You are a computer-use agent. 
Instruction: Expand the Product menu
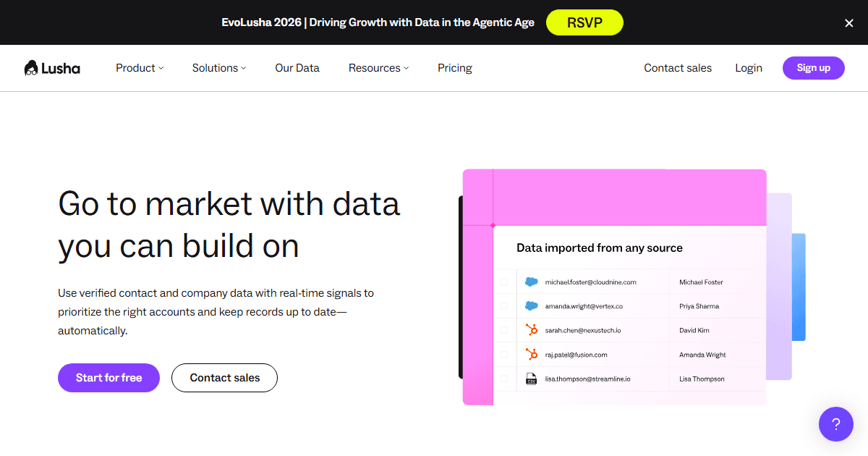140,68
